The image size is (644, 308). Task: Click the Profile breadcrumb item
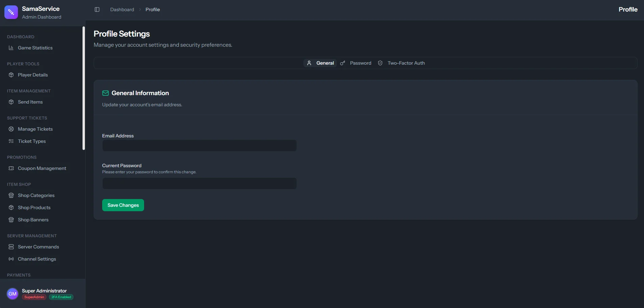pos(153,9)
